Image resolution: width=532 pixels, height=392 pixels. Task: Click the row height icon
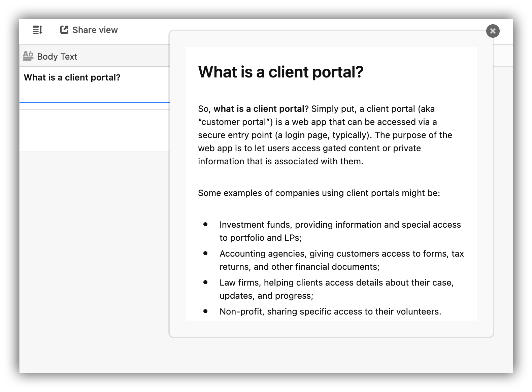pos(37,30)
